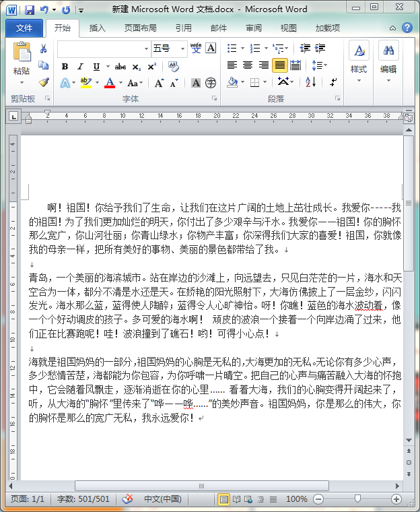
Task: Click 页面: 1/1 page indicator
Action: (28, 499)
